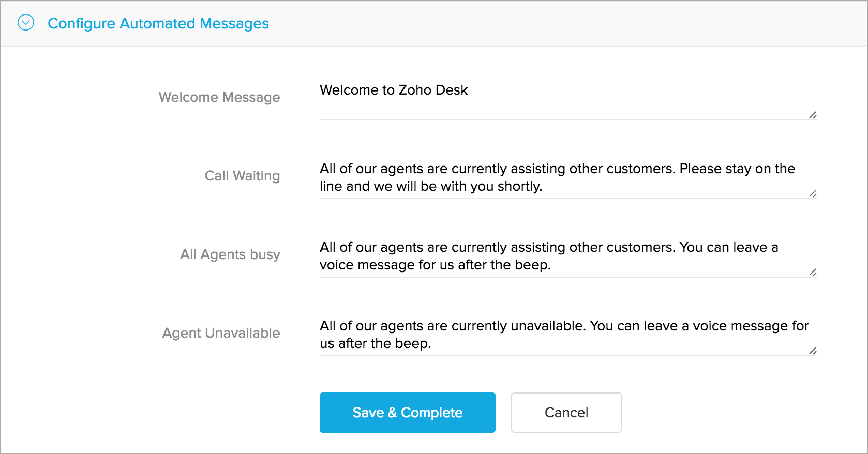
Task: Click the Agent Unavailable field label
Action: click(221, 333)
